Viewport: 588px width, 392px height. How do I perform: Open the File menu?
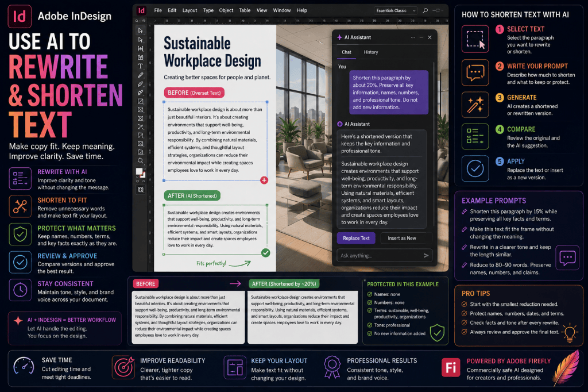pyautogui.click(x=158, y=10)
